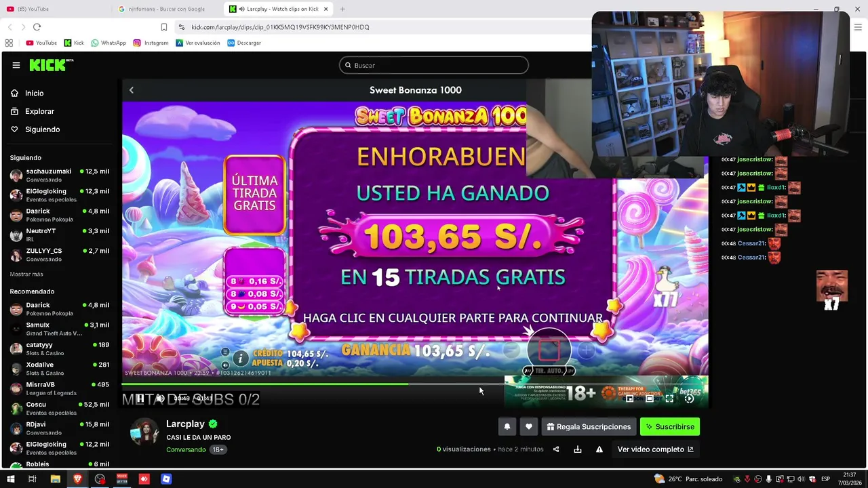Reload the current page
The width and height of the screenshot is (868, 488).
37,27
